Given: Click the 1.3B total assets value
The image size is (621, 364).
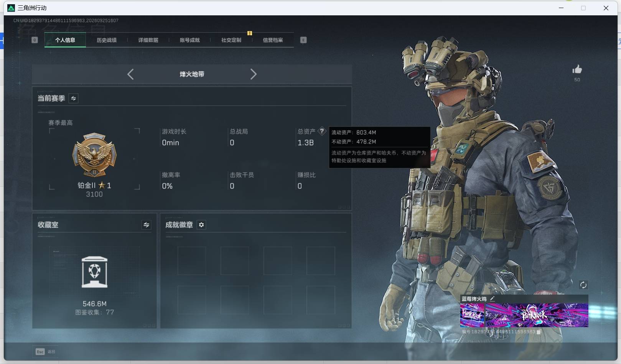Looking at the screenshot, I should click(x=306, y=143).
